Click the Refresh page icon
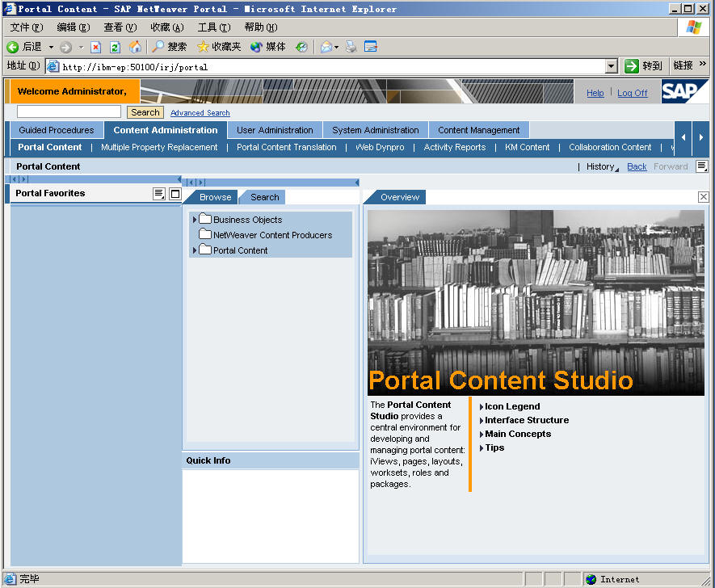This screenshot has width=715, height=588. 116,47
